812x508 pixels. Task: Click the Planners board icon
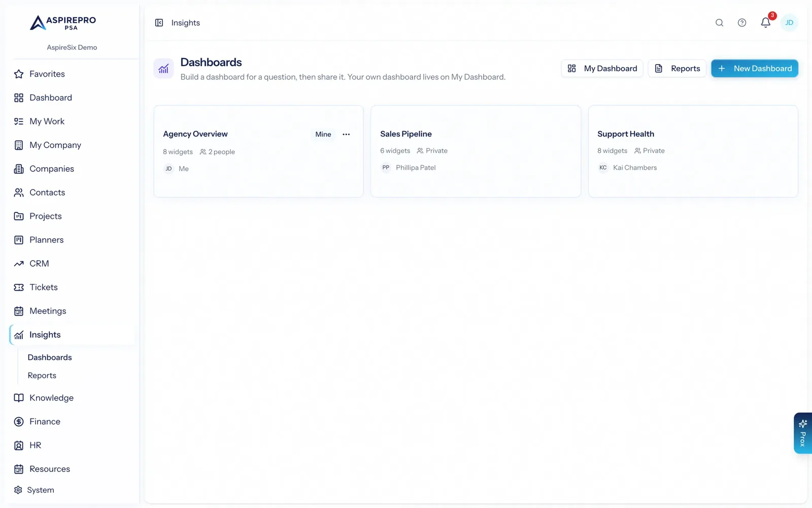[x=19, y=240]
